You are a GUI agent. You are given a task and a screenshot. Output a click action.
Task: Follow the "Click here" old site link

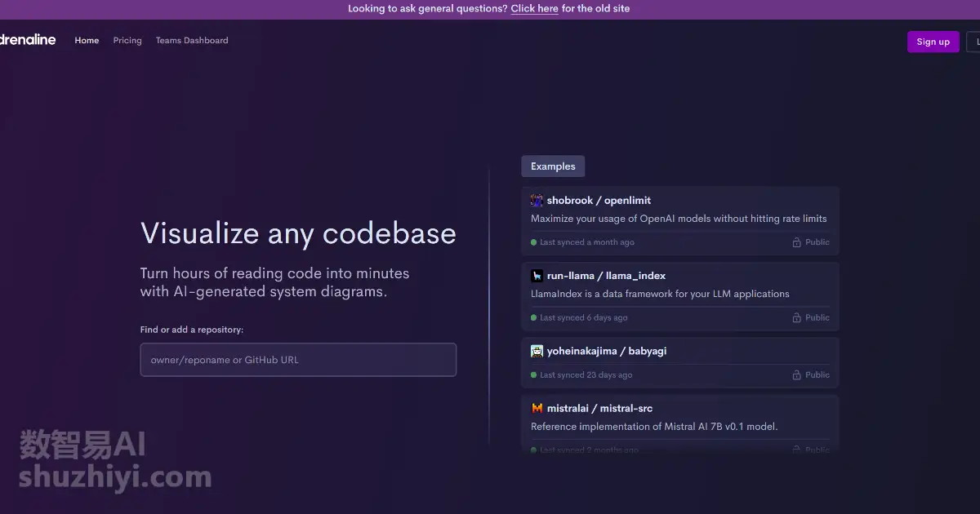point(535,9)
